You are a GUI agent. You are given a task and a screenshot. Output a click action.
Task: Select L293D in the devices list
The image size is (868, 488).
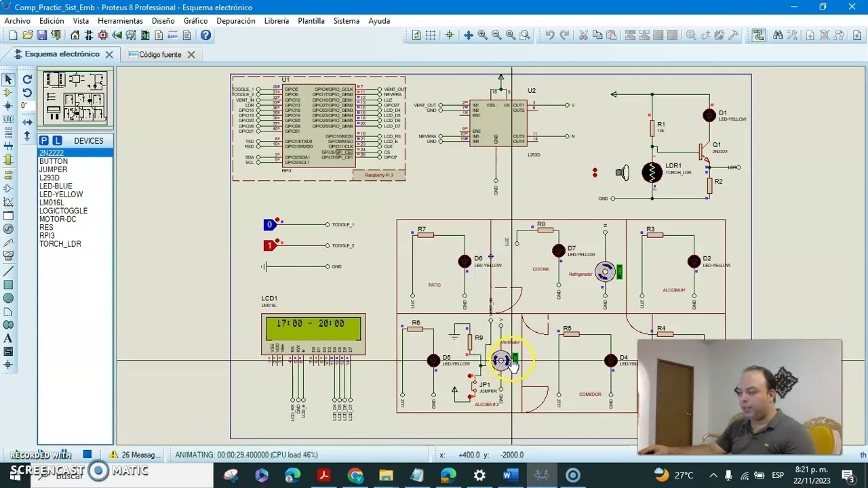click(75, 178)
